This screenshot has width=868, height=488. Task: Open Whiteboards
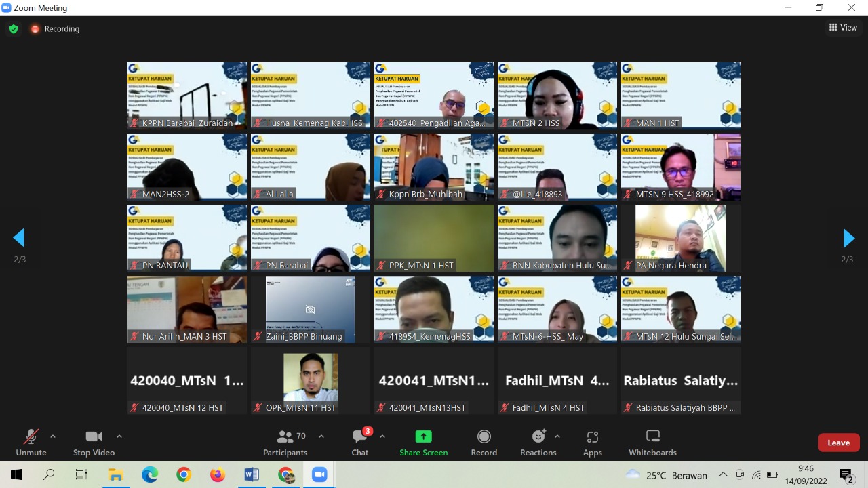(652, 443)
